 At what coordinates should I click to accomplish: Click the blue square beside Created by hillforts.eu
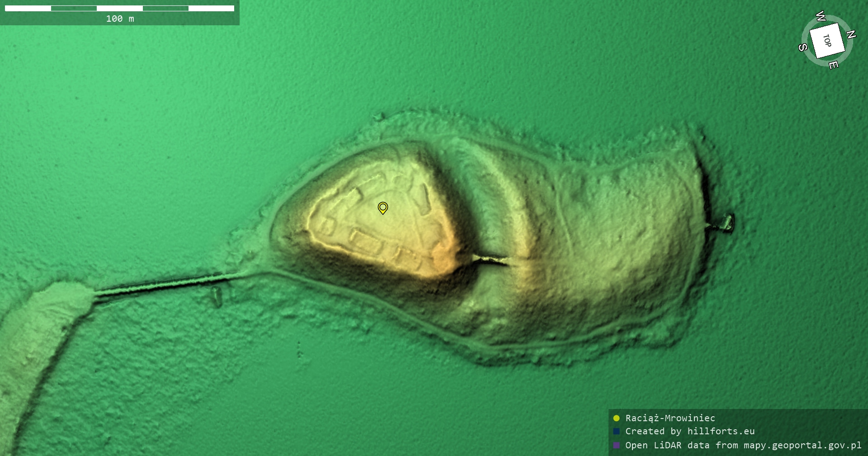point(616,431)
